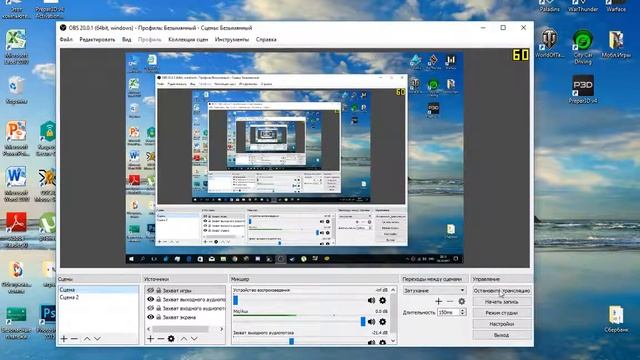Open Adobe Reader desktop shortcut

pos(16,229)
